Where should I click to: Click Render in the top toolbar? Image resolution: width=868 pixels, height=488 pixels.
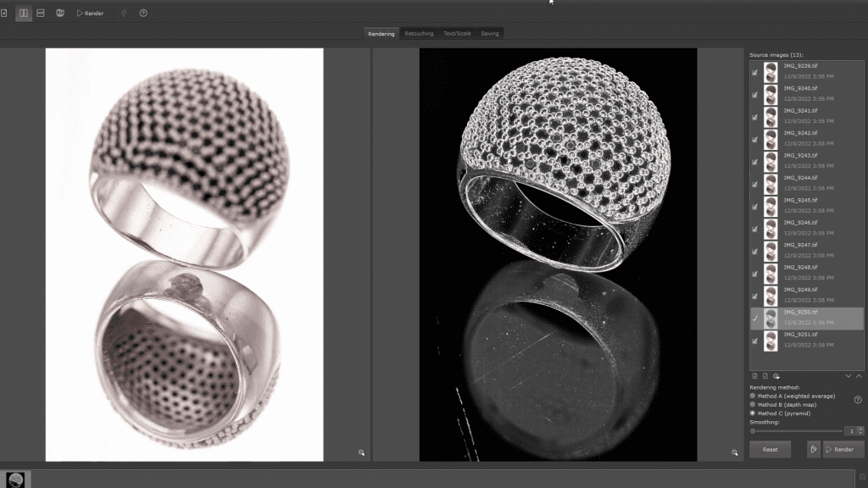[x=90, y=13]
